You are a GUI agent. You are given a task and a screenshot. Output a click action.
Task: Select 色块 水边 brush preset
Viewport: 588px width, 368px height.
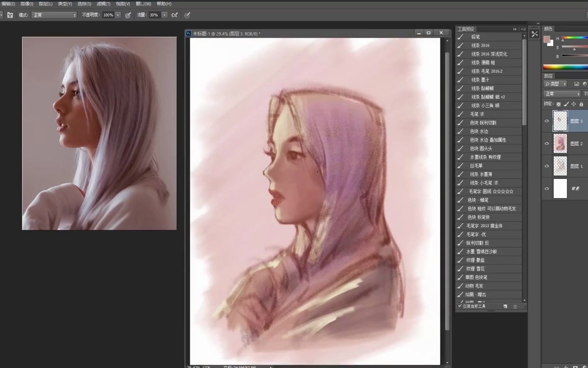click(x=489, y=131)
